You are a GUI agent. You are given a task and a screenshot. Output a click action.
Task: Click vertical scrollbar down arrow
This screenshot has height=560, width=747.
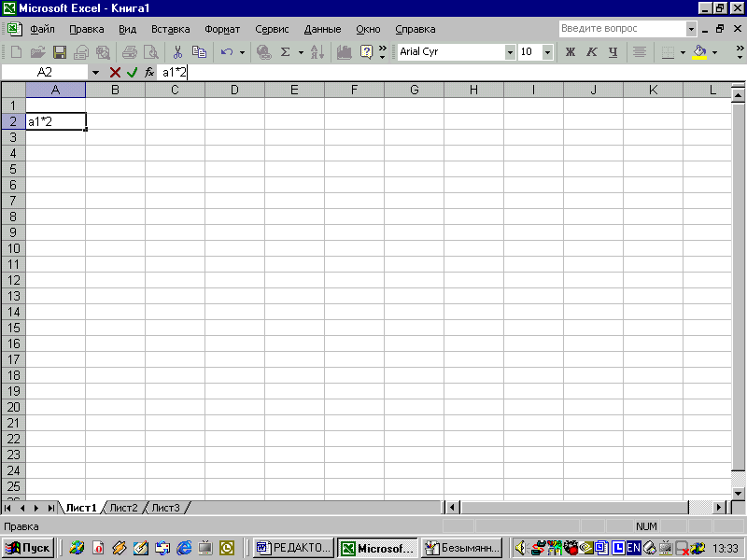pyautogui.click(x=738, y=494)
